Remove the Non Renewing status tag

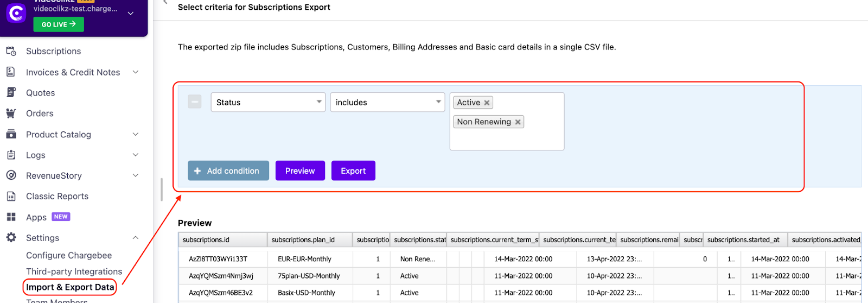click(x=518, y=122)
